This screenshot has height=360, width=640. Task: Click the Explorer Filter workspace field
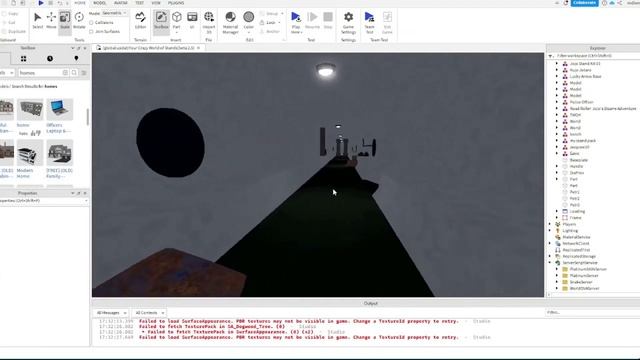(x=597, y=56)
